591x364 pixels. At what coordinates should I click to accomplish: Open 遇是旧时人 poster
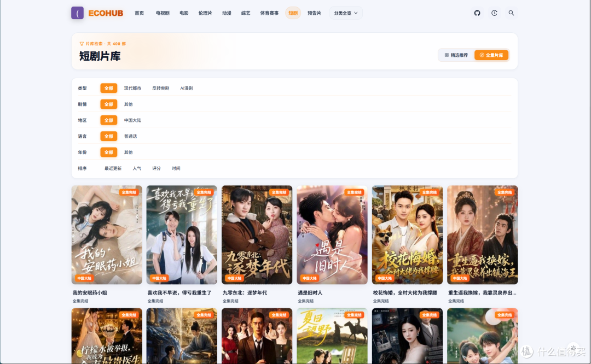click(x=332, y=234)
